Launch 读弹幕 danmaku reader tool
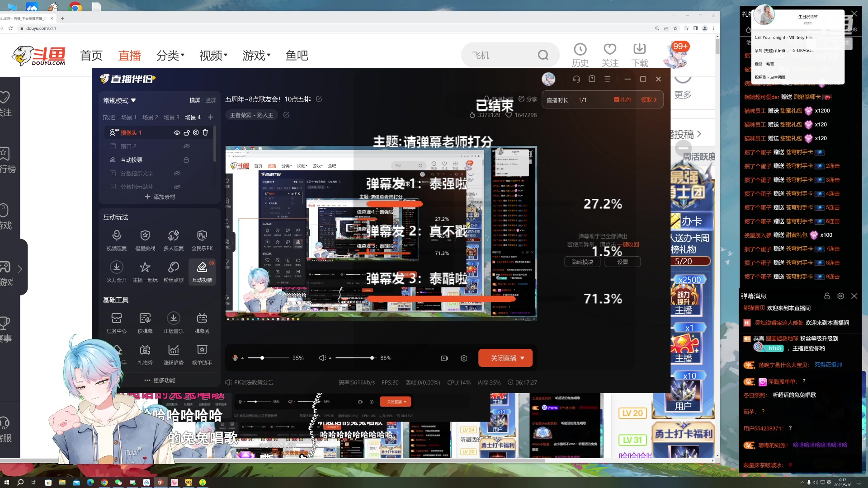Screen dimensions: 868x488 [145, 323]
